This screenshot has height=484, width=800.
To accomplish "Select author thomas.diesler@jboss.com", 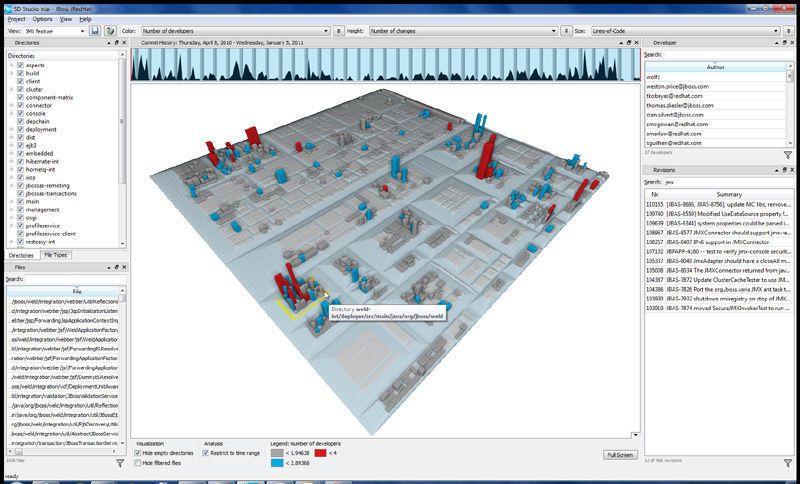I will pyautogui.click(x=715, y=105).
